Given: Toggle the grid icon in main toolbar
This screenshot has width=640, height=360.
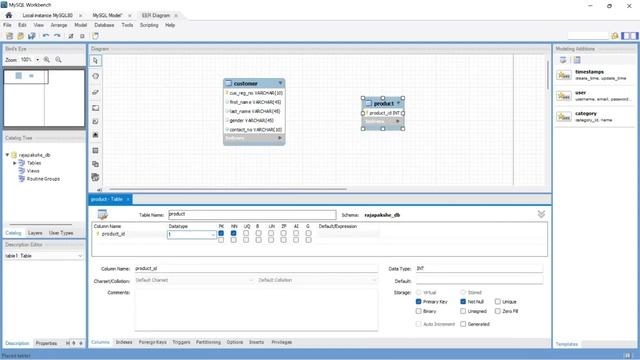Looking at the screenshot, I should (71, 36).
